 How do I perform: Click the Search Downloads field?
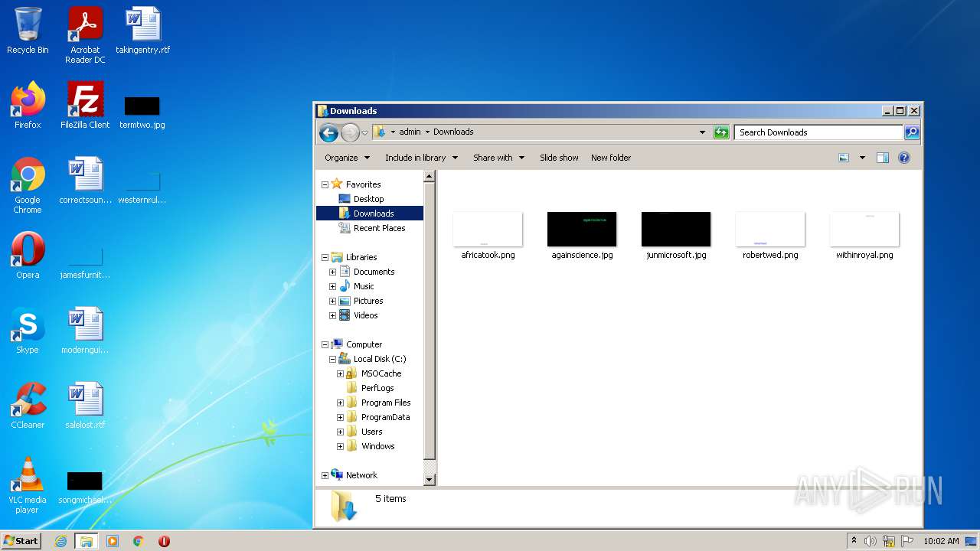click(x=818, y=132)
